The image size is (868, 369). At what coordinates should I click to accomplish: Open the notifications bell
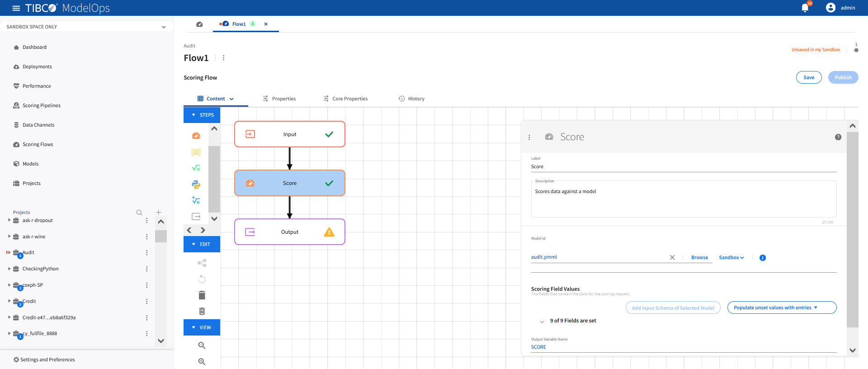pos(805,8)
